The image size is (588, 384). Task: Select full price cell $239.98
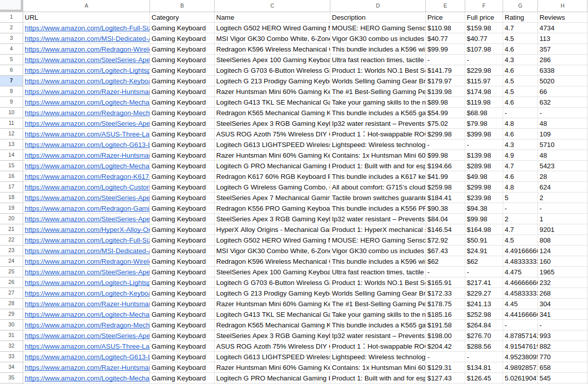tap(484, 198)
